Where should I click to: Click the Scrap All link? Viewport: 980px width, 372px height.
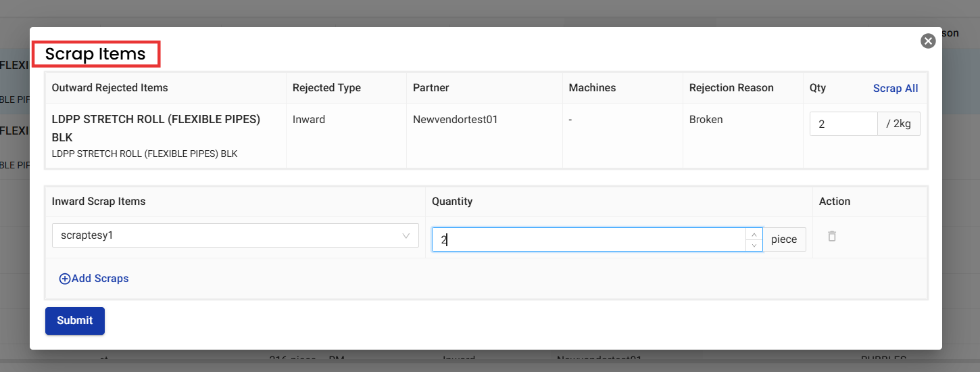point(895,89)
